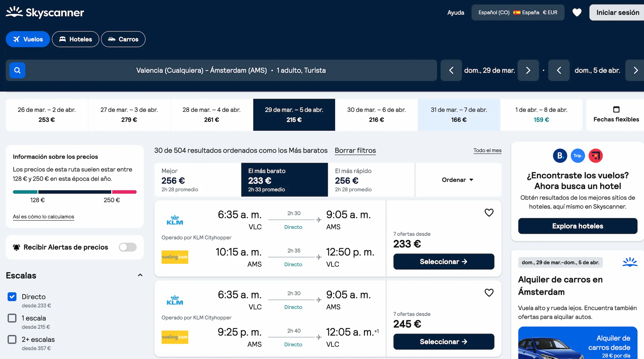This screenshot has width=644, height=359.
Task: Click the Booking.com icon
Action: tap(560, 155)
